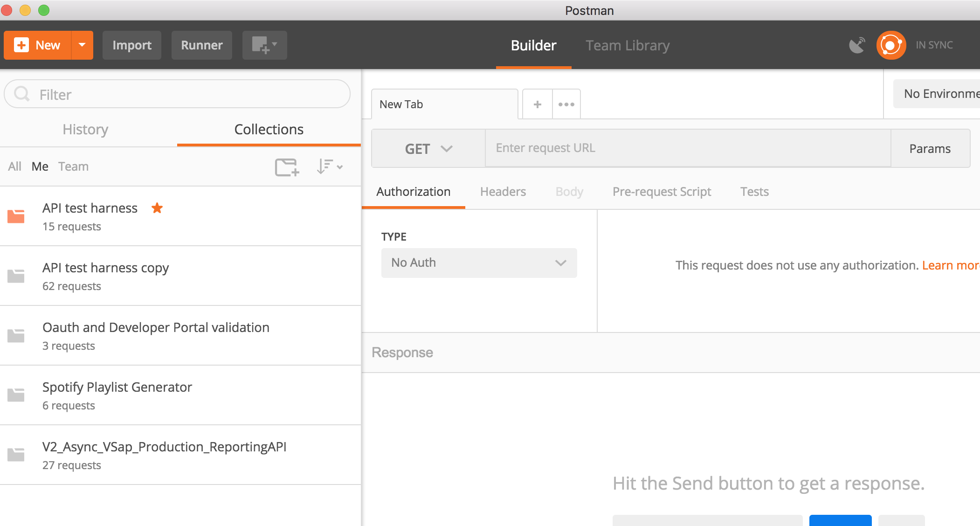Unfavorite the API test harness collection
The image size is (980, 526).
click(157, 208)
